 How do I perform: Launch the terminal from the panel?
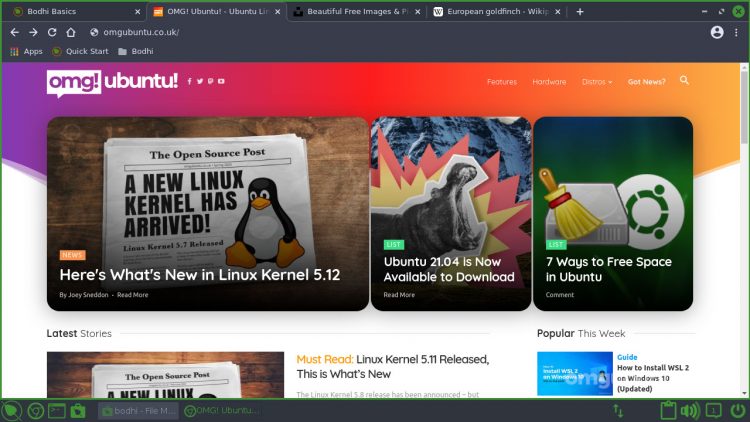[56, 411]
